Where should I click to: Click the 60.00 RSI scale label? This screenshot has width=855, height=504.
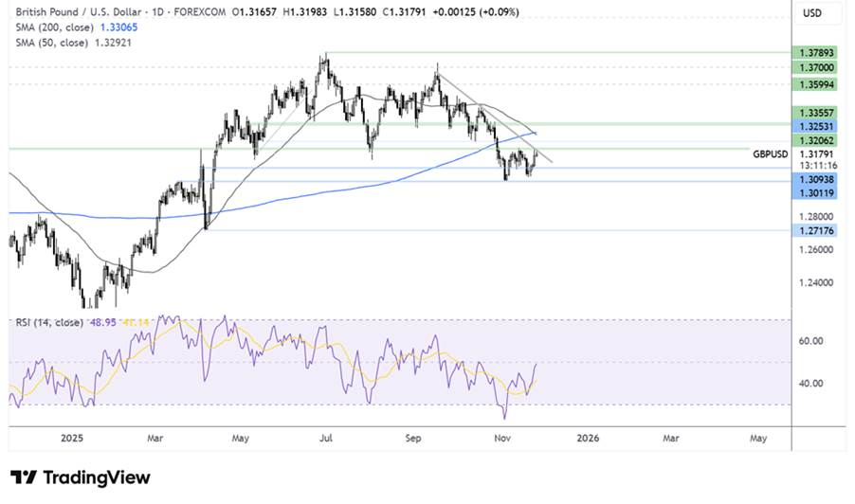[x=812, y=341]
